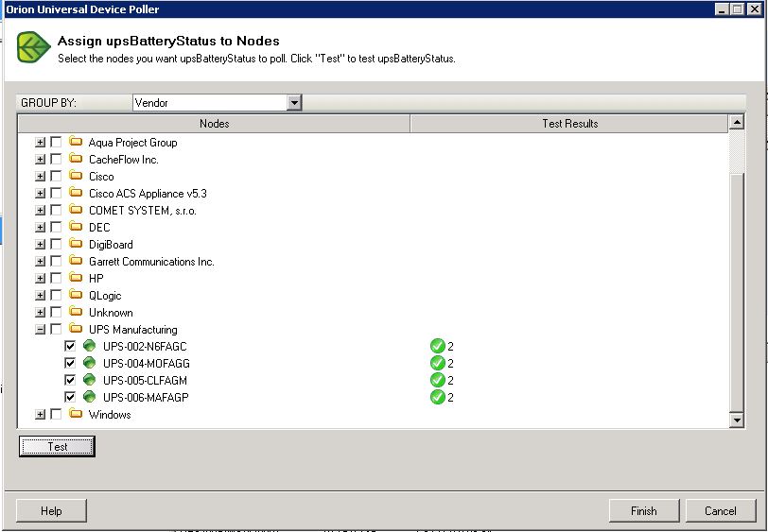
Task: Click the Unknown folder icon
Action: (x=76, y=312)
